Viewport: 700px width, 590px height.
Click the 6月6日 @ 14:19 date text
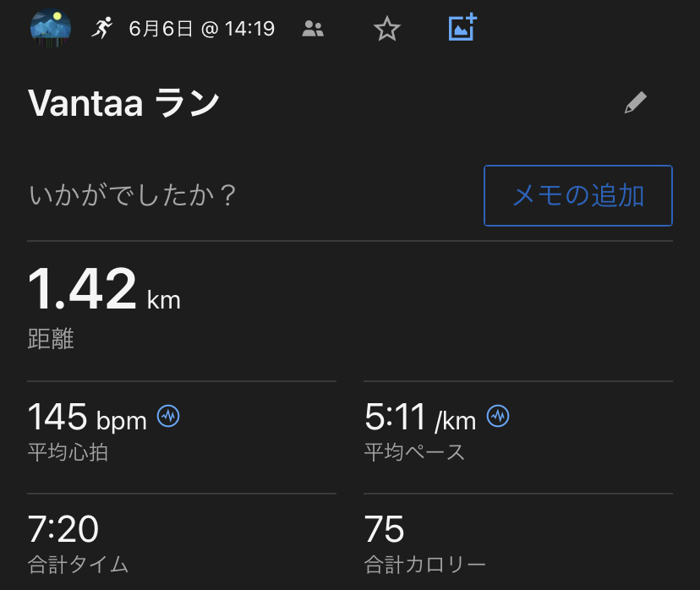point(201,30)
